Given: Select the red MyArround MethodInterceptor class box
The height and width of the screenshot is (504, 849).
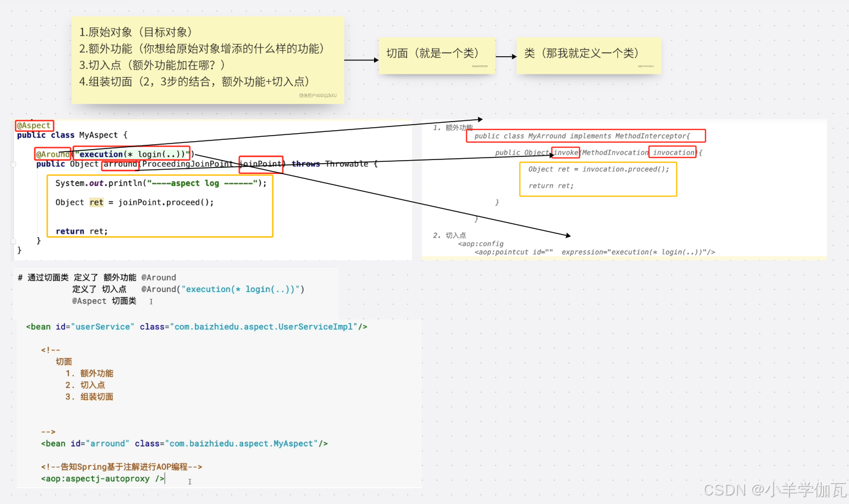Looking at the screenshot, I should pyautogui.click(x=586, y=136).
